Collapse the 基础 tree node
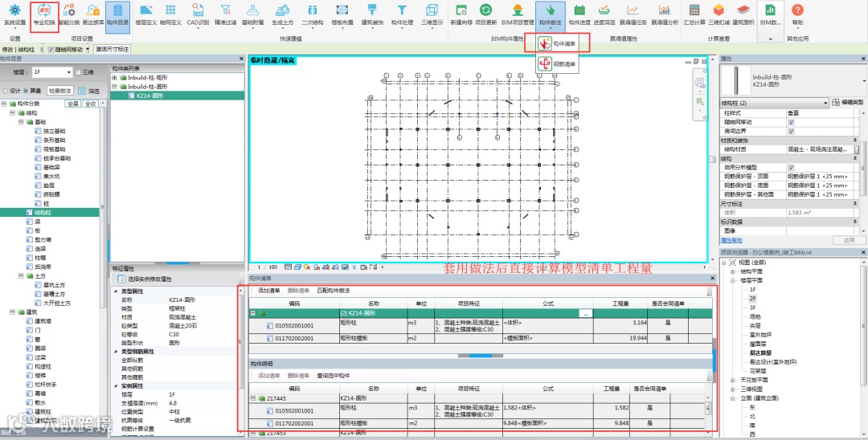868x440 pixels. click(x=21, y=122)
